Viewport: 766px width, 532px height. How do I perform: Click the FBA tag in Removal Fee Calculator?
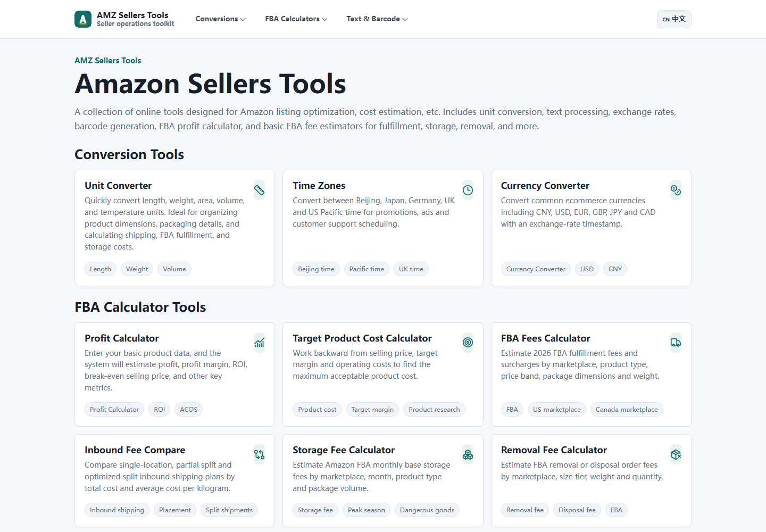[617, 510]
